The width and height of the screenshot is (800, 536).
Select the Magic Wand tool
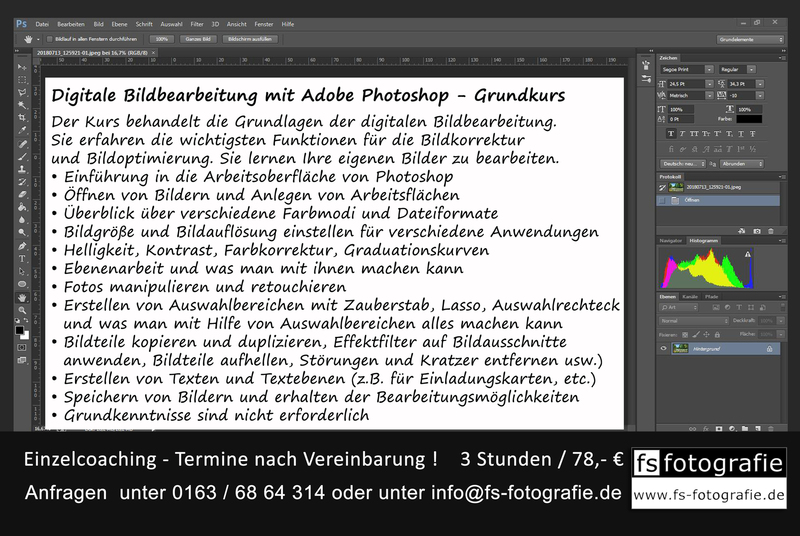(22, 105)
